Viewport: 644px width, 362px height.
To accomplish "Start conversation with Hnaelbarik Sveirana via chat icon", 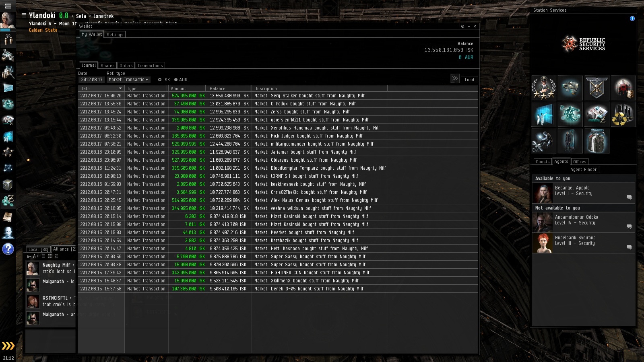I will point(630,247).
